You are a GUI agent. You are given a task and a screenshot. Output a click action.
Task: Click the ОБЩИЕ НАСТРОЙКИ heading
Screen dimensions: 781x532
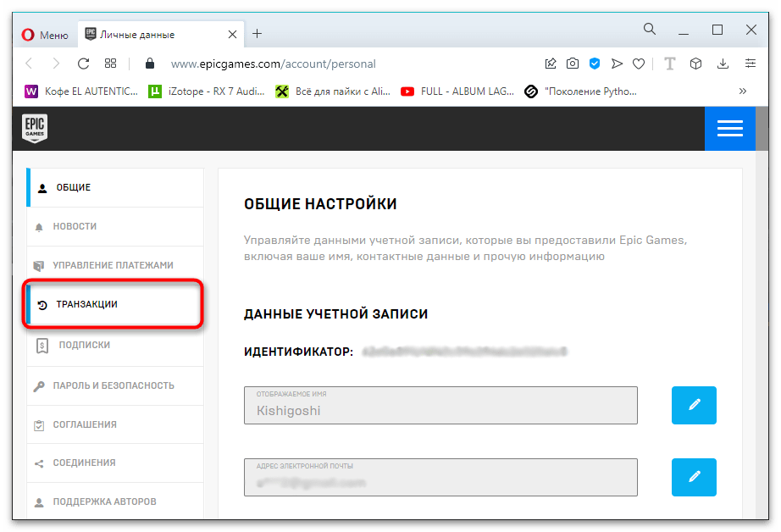[x=320, y=204]
